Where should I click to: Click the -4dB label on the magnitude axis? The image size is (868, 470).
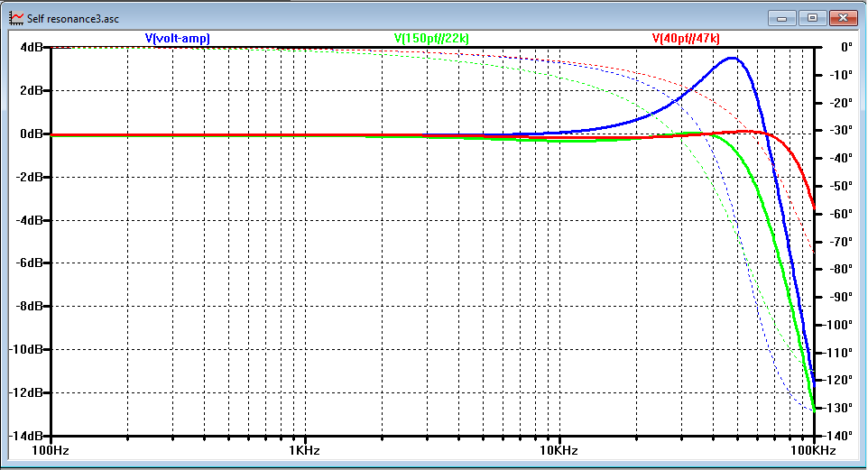click(30, 220)
